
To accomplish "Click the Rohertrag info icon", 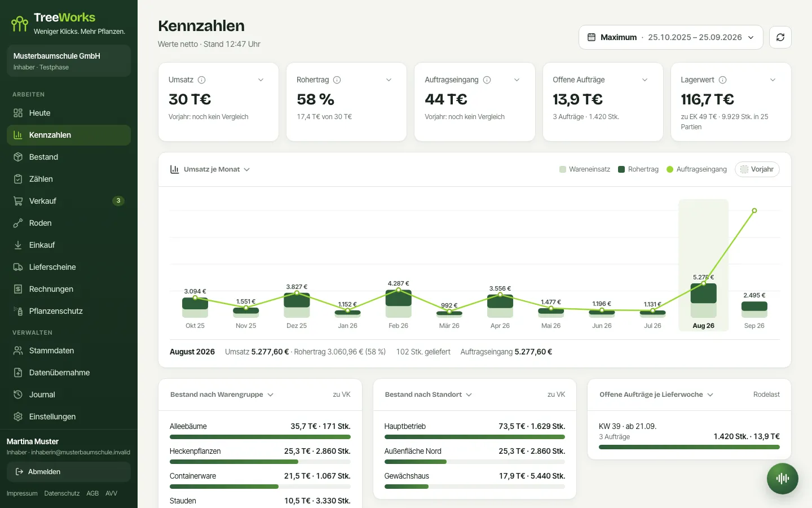I will pyautogui.click(x=337, y=80).
